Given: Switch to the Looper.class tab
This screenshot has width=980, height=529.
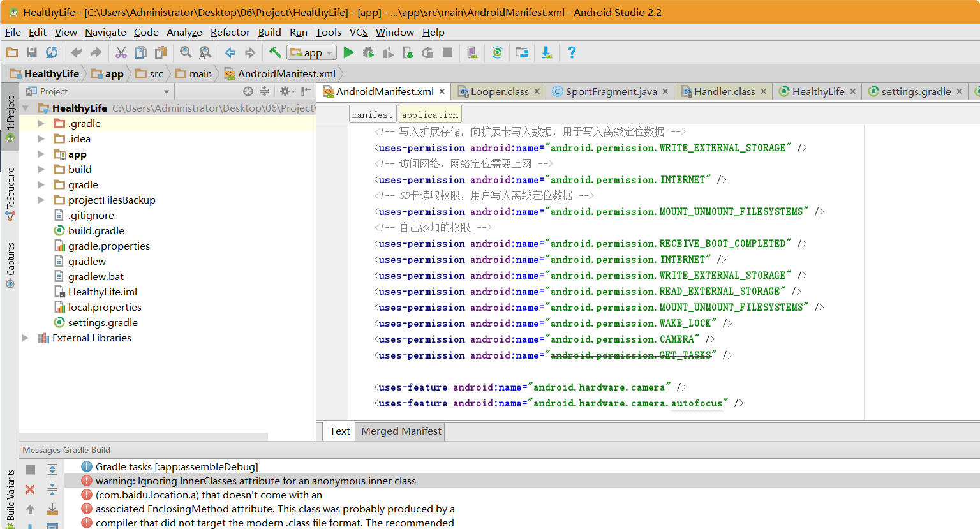Looking at the screenshot, I should (x=500, y=91).
